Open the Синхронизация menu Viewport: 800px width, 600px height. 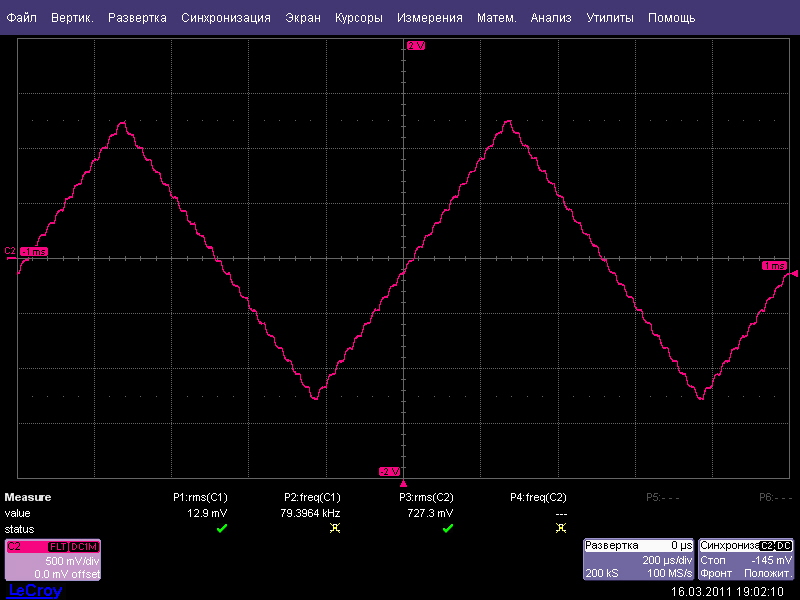click(x=226, y=18)
